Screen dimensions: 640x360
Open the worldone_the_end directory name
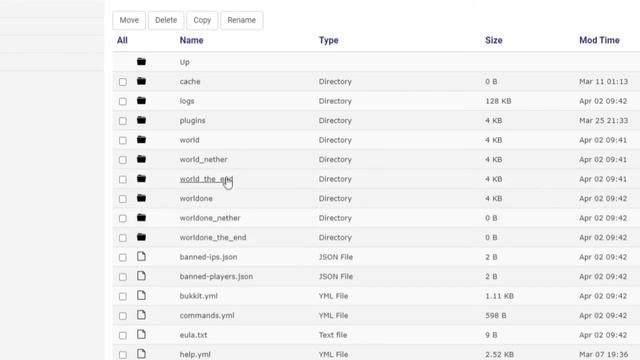tap(213, 238)
